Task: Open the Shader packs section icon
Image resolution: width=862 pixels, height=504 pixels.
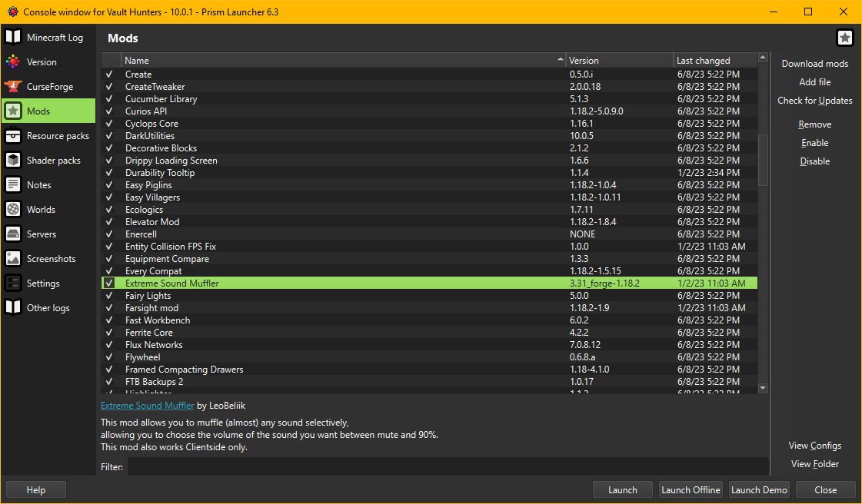Action: 13,160
